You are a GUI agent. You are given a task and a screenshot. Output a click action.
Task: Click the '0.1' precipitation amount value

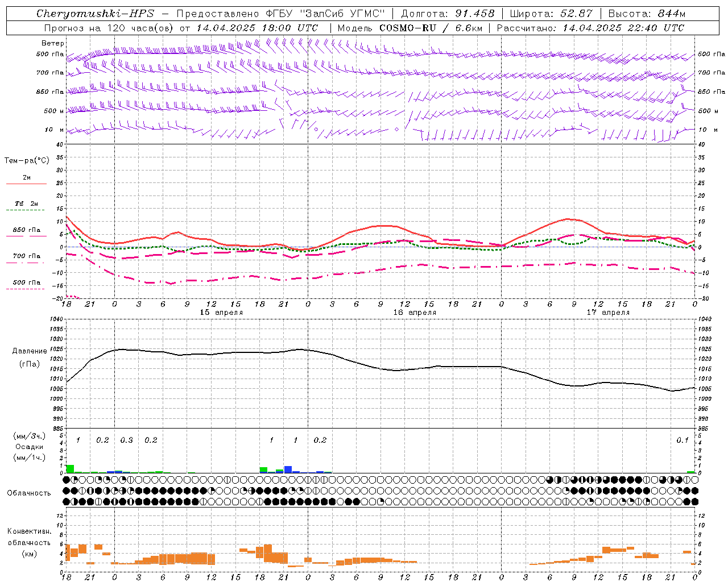pos(682,440)
